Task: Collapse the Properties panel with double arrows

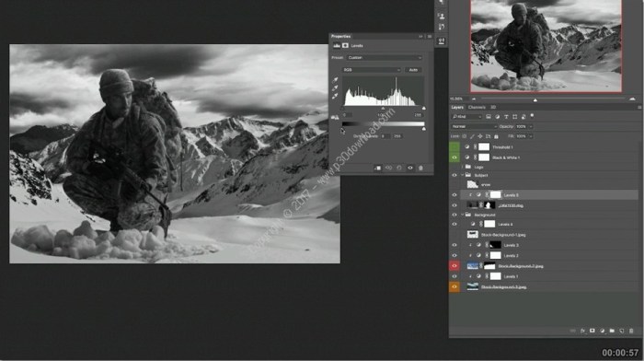Action: point(420,37)
